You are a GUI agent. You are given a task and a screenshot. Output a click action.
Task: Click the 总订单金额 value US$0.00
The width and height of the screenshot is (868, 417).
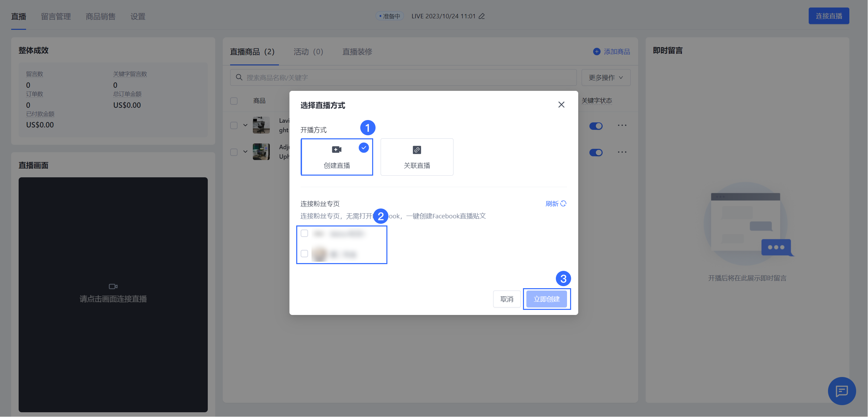coord(127,105)
